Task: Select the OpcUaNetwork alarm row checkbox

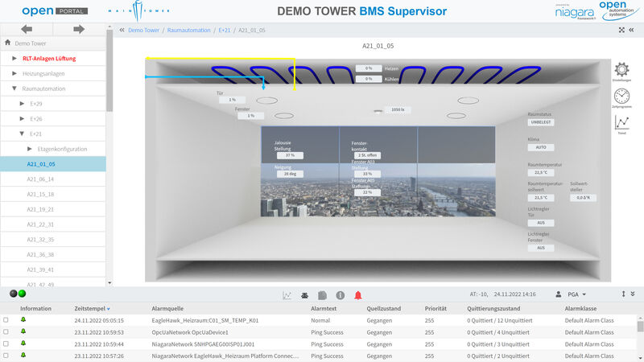Action: pyautogui.click(x=6, y=332)
